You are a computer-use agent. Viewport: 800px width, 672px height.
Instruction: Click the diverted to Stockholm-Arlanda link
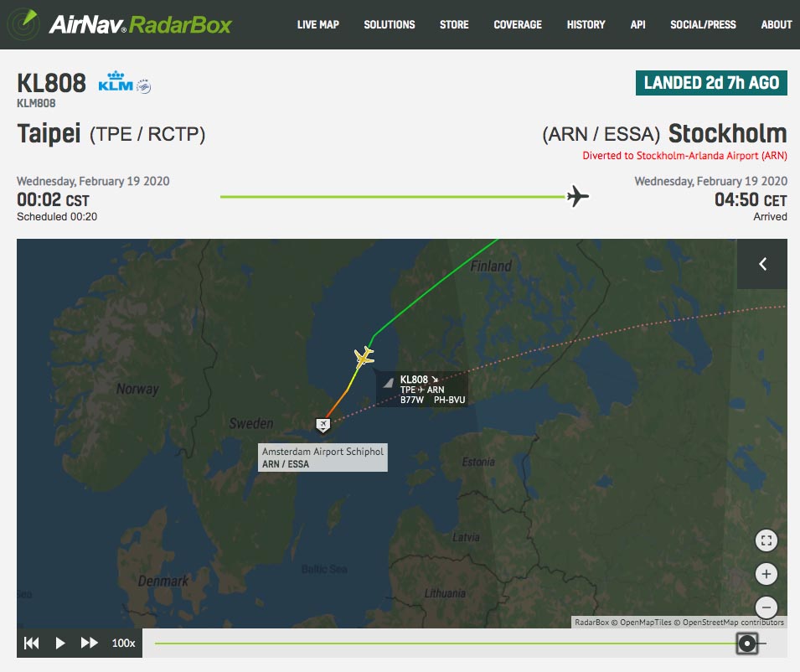[684, 156]
